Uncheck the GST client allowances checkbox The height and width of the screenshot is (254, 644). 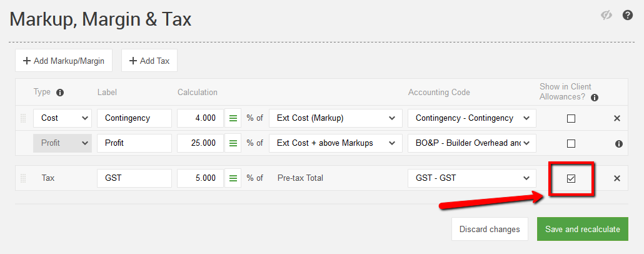coord(571,178)
